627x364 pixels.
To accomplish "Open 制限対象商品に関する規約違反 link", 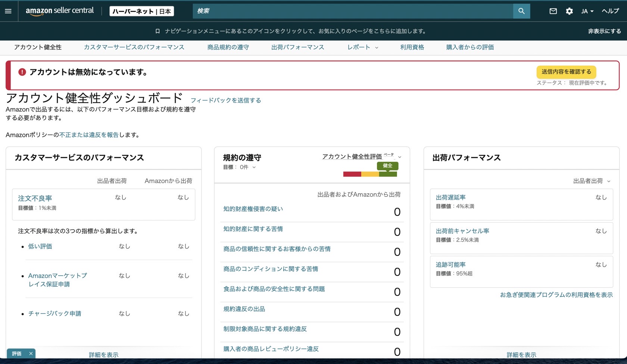I will [265, 329].
